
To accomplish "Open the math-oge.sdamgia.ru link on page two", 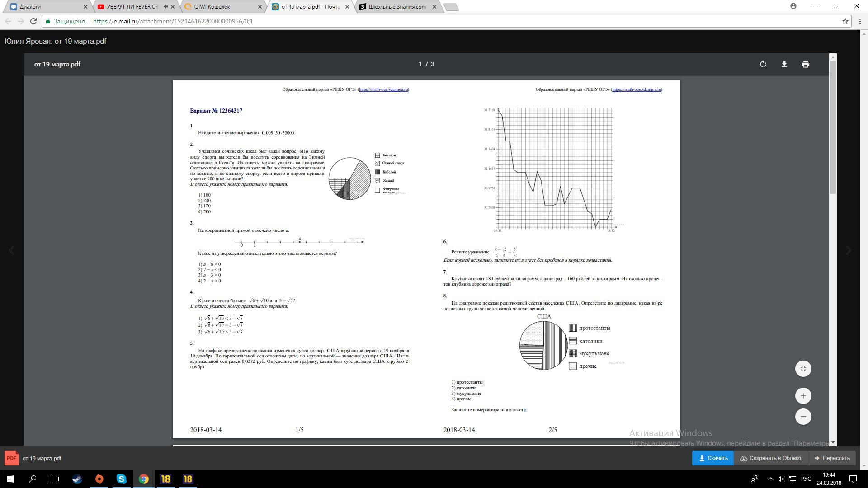I will click(637, 89).
